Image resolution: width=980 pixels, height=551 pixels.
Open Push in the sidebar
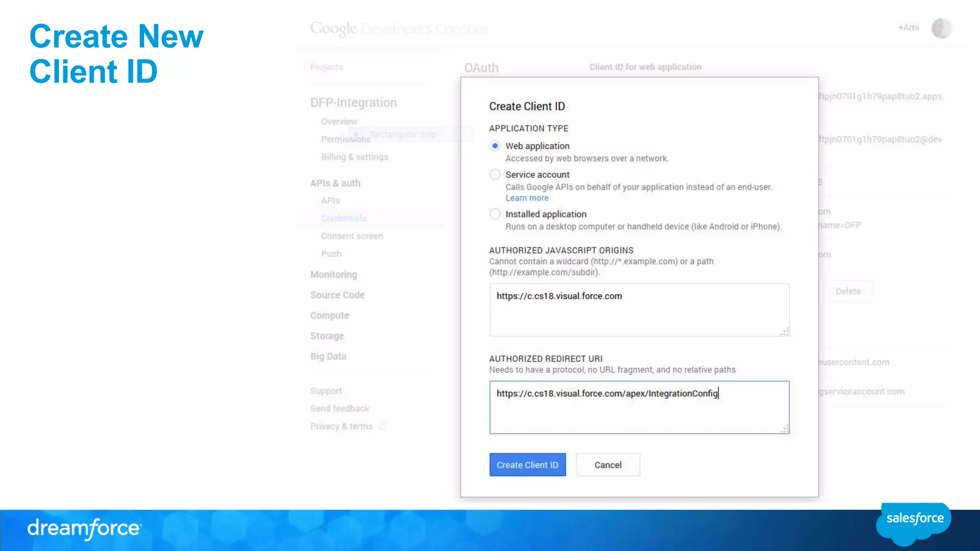(331, 253)
